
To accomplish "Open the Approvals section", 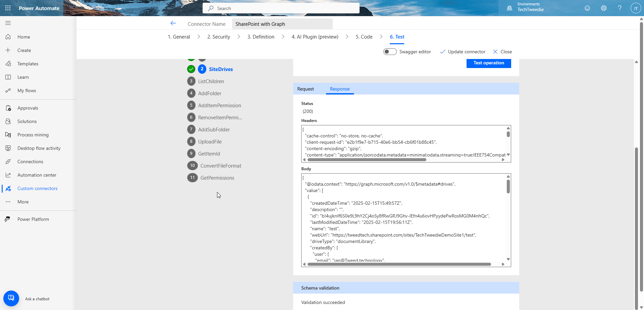I will 28,108.
